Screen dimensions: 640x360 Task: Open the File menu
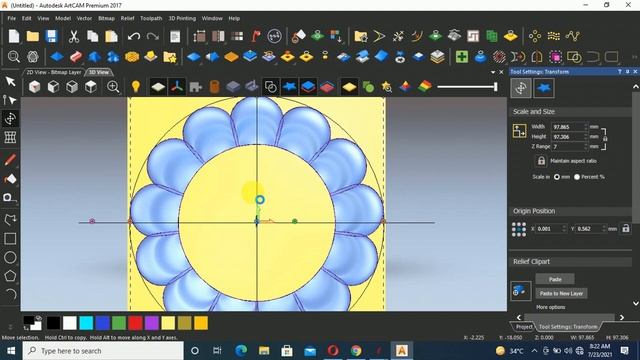11,18
